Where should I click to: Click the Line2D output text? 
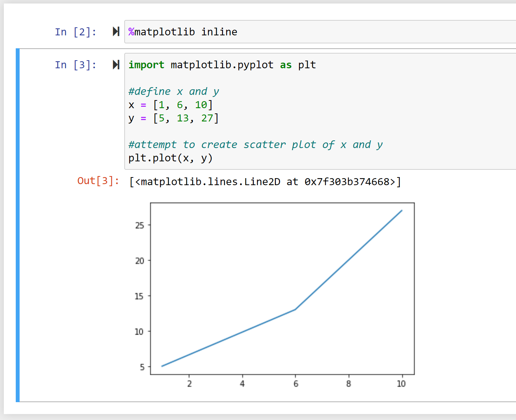pos(264,181)
